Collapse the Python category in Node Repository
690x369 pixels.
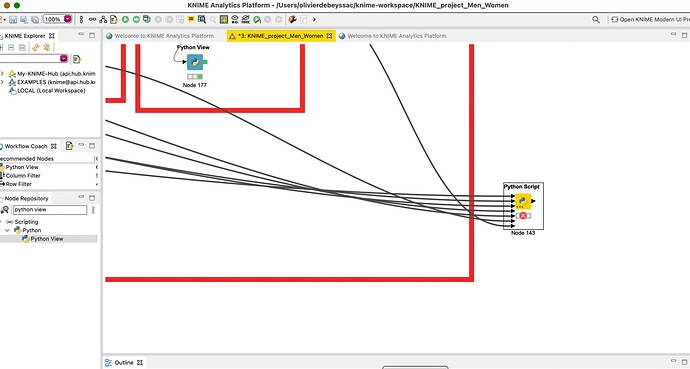(7, 230)
